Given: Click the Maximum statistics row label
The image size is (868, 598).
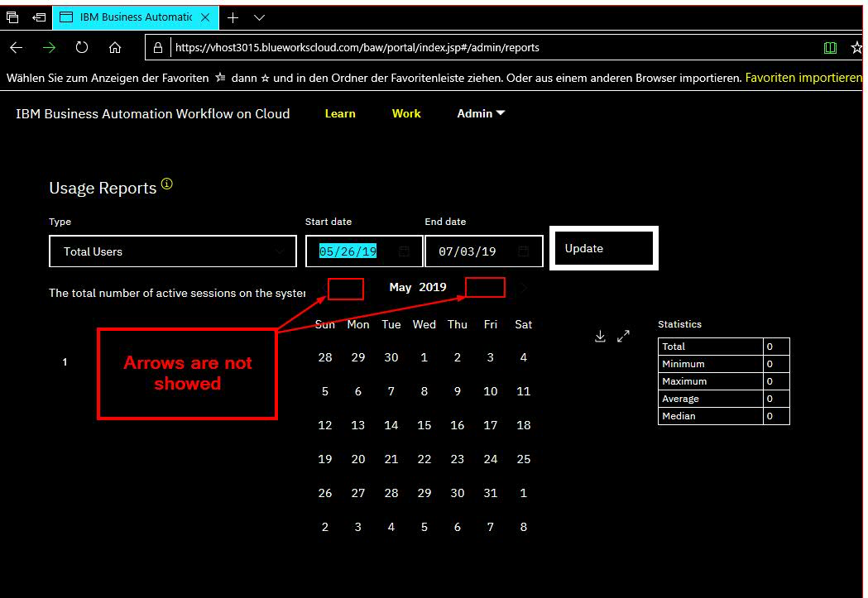Looking at the screenshot, I should click(684, 381).
